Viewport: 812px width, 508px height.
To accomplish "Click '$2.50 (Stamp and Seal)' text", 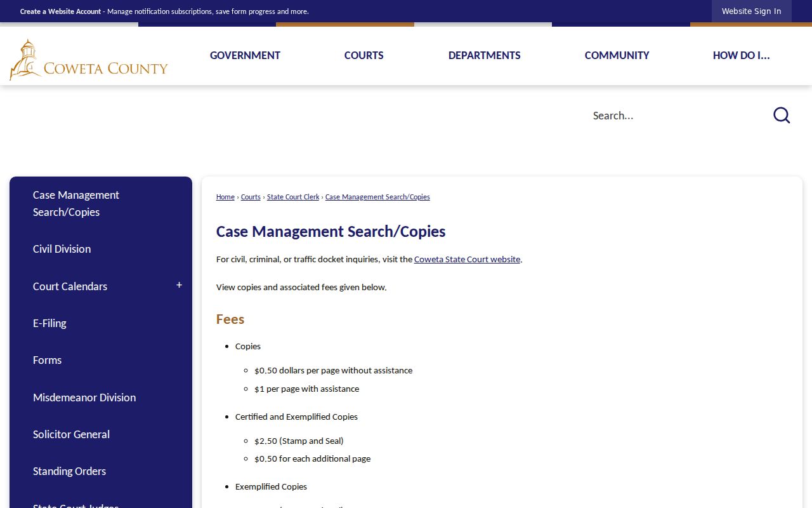I will (x=299, y=441).
